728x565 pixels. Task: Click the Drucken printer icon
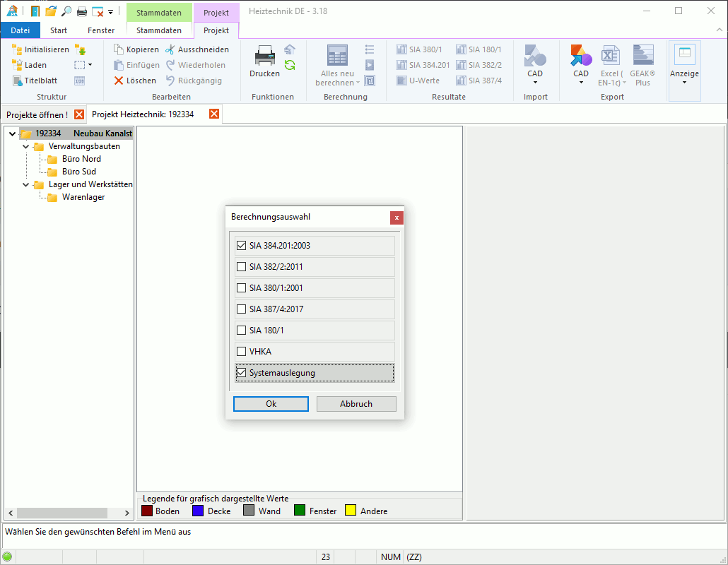264,56
